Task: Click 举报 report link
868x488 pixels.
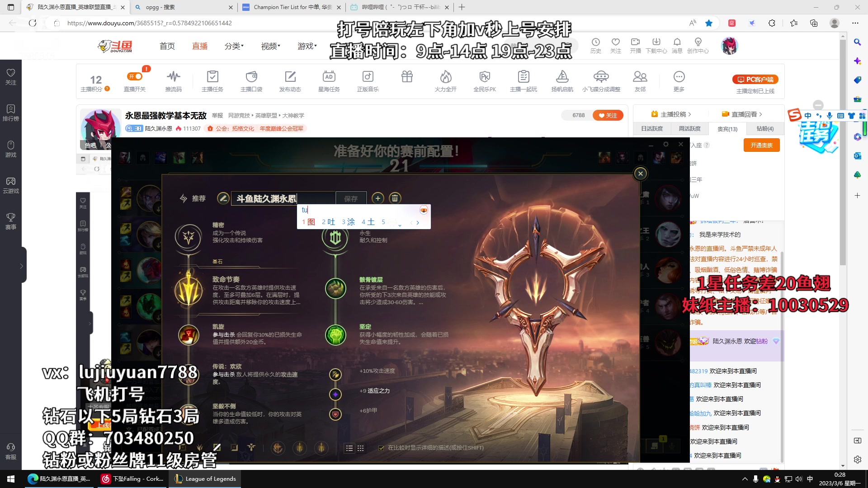Action: tap(217, 116)
